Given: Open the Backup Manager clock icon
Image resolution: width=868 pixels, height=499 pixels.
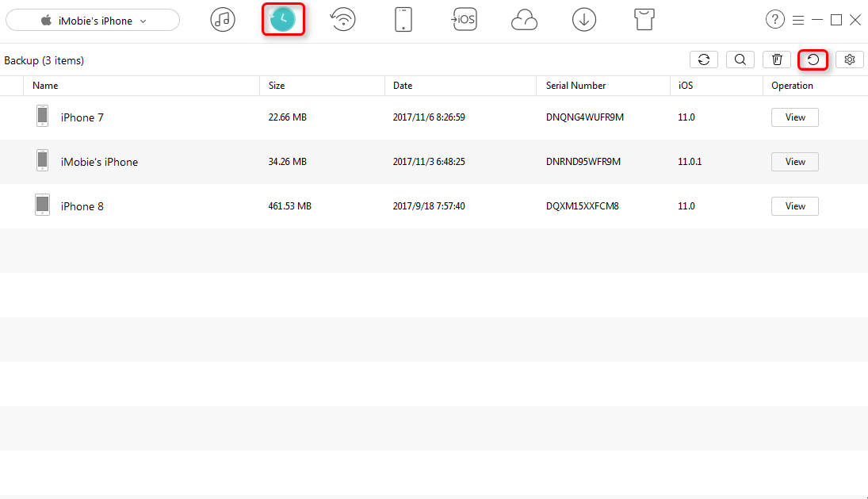Looking at the screenshot, I should pos(283,19).
